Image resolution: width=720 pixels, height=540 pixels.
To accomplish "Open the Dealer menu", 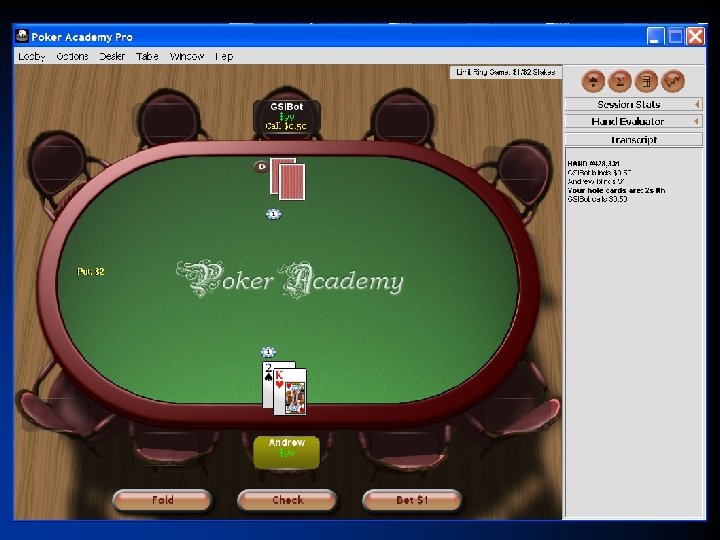I will click(112, 56).
